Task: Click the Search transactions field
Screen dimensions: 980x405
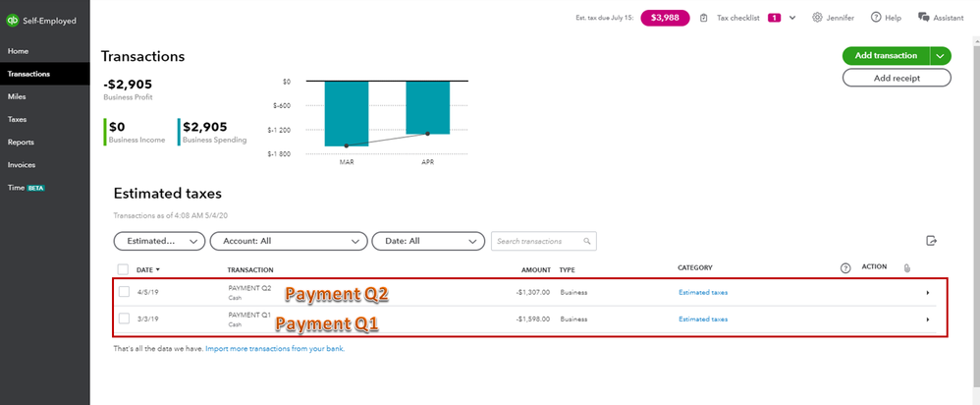Action: 544,241
